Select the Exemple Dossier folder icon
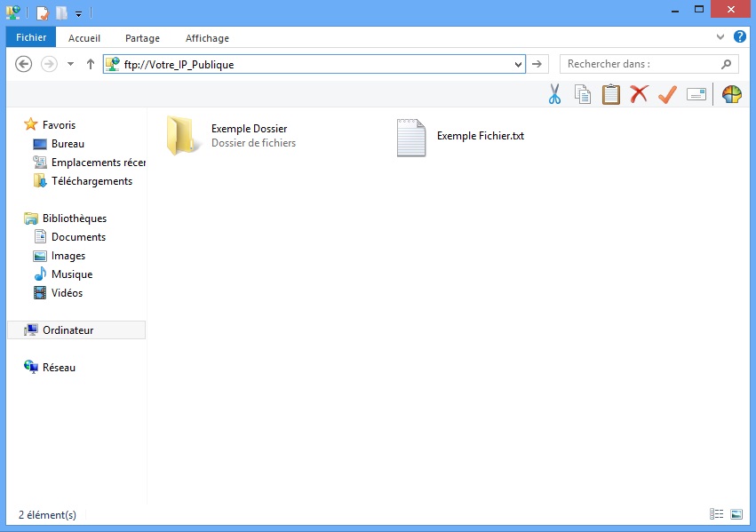Screen dimensions: 756x532 tap(182, 135)
